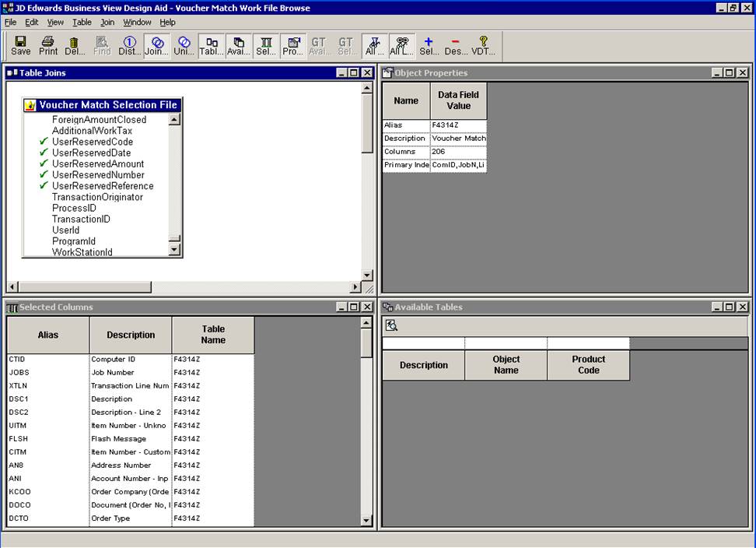Uncheck the UserReservedNumber column
756x548 pixels.
coord(44,174)
